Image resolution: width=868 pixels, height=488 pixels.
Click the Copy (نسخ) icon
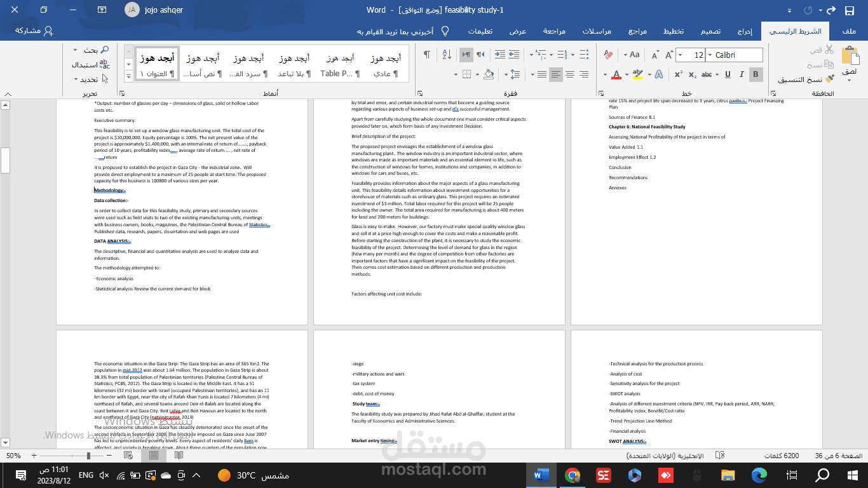tap(829, 65)
